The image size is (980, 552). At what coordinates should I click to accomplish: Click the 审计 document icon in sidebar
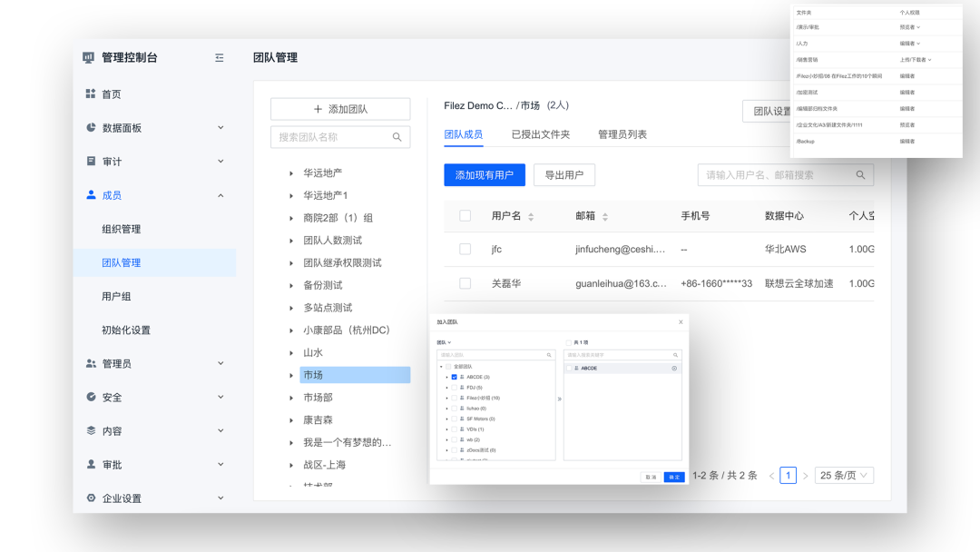[x=91, y=162]
